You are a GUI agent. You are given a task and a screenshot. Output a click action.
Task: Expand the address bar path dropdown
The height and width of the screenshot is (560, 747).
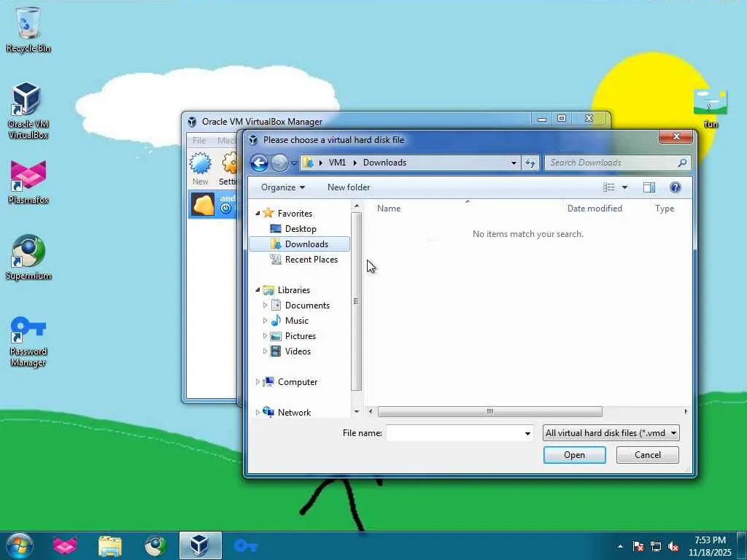(x=514, y=163)
